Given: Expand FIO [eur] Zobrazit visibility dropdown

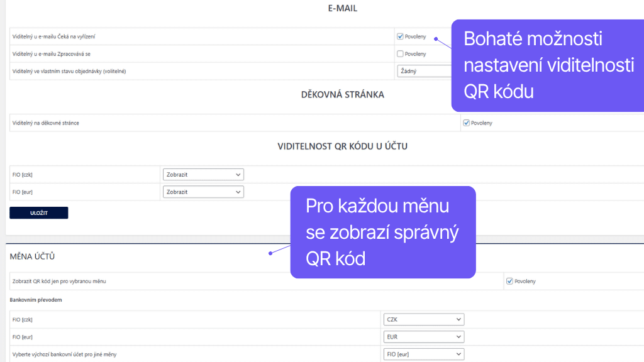Looking at the screenshot, I should pos(203,192).
